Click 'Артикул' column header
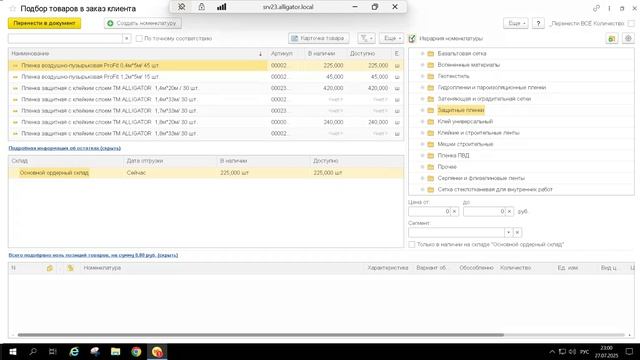640x360 pixels. click(285, 53)
